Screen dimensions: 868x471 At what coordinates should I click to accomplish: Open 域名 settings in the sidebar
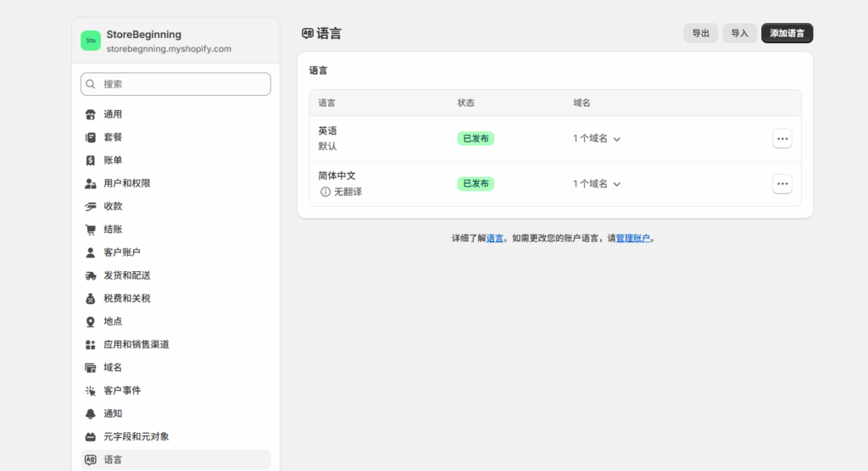pyautogui.click(x=113, y=368)
